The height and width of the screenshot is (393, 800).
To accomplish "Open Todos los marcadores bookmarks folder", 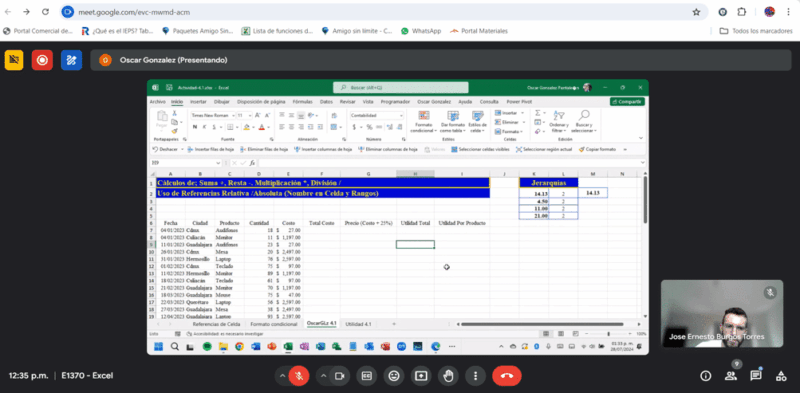I will (756, 31).
